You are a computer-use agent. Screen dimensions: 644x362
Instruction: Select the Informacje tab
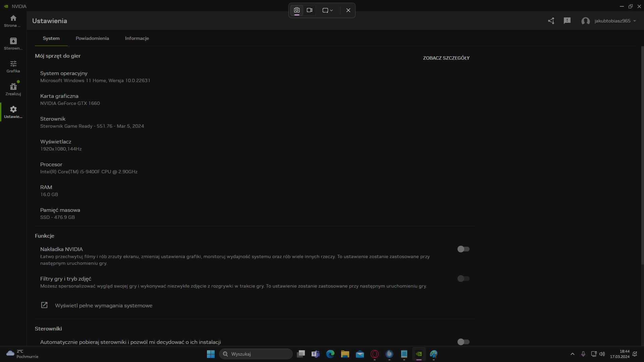[x=137, y=38]
